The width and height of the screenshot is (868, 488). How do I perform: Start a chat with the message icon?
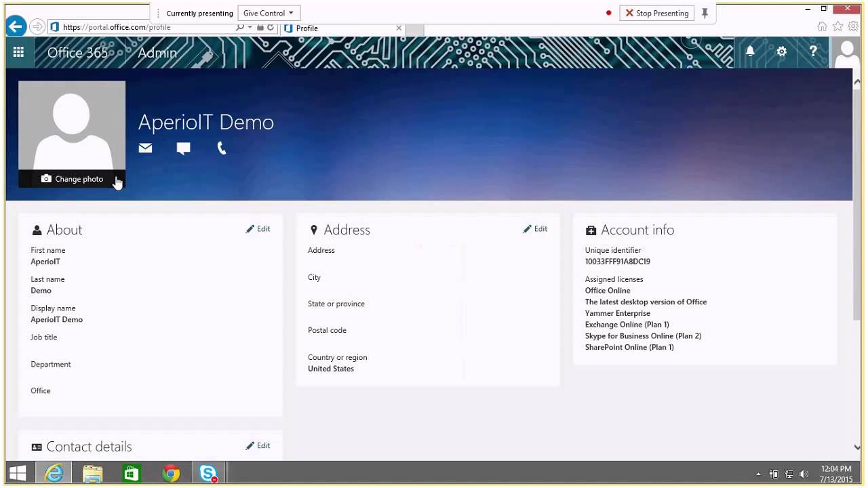[x=183, y=148]
